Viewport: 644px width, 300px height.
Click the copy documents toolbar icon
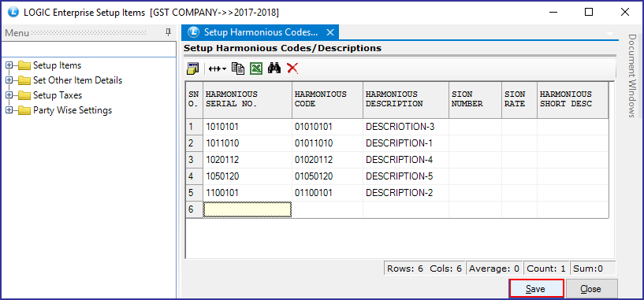pyautogui.click(x=238, y=69)
